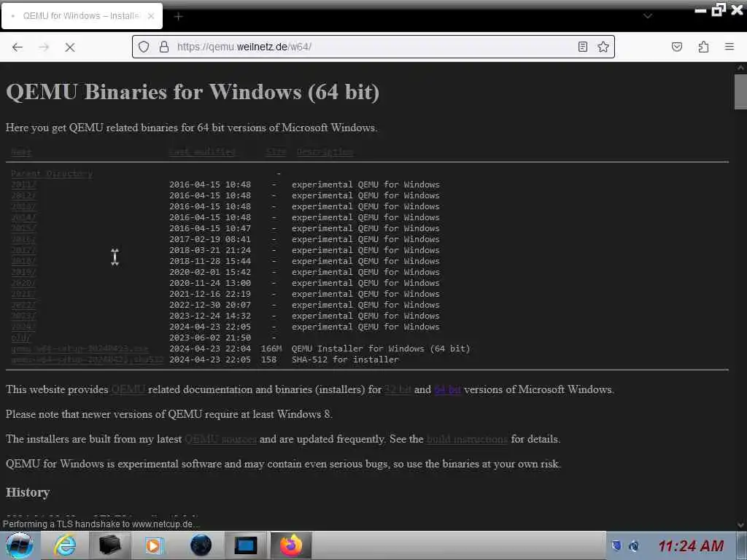Viewport: 747px width, 560px height.
Task: Open the SHA-512 checksum file link
Action: pos(88,360)
